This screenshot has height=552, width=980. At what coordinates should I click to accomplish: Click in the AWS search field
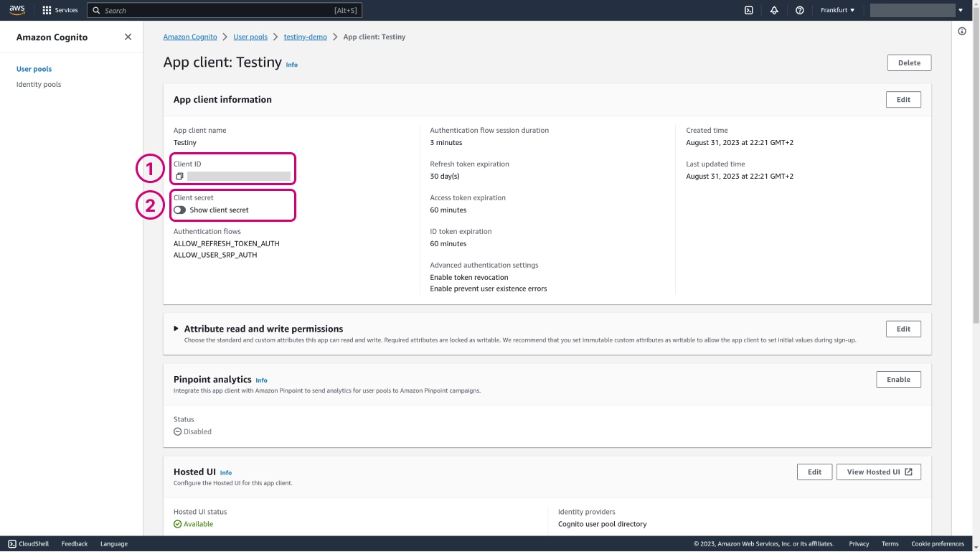coord(215,11)
